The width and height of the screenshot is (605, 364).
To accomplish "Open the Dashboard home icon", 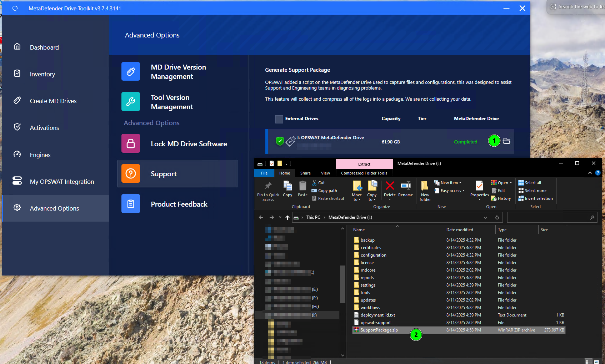I will pyautogui.click(x=17, y=46).
